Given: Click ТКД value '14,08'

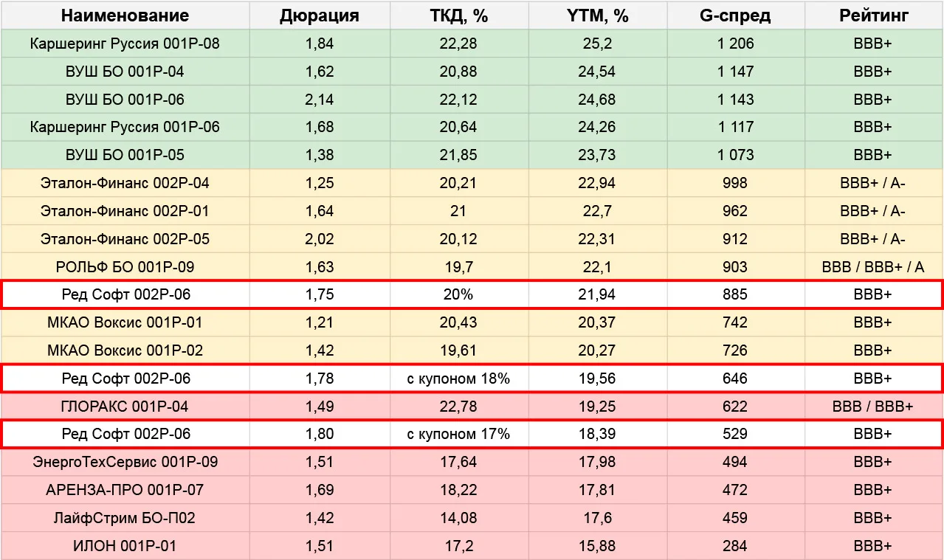Looking at the screenshot, I should 458,518.
